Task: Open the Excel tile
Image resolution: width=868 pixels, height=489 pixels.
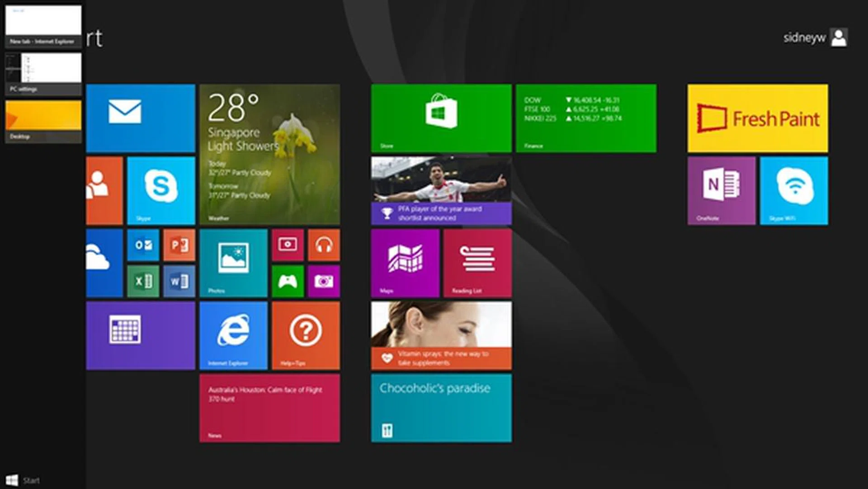Action: [x=143, y=280]
